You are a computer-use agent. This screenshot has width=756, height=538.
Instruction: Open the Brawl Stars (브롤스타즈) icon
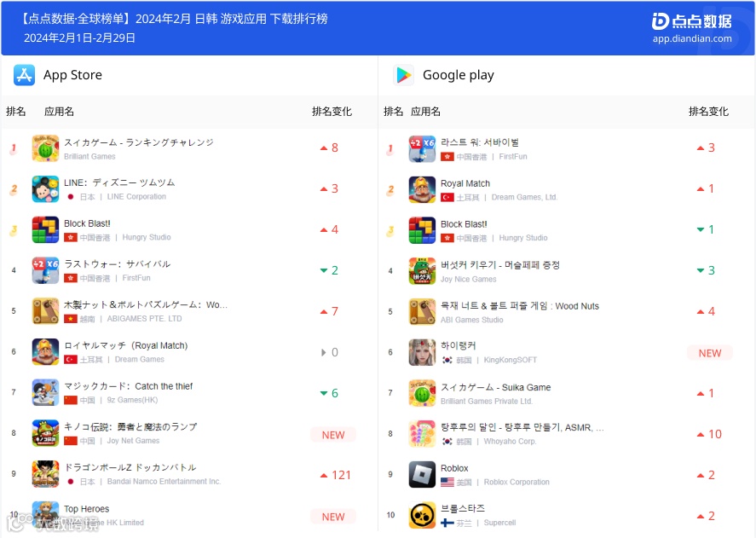422,515
